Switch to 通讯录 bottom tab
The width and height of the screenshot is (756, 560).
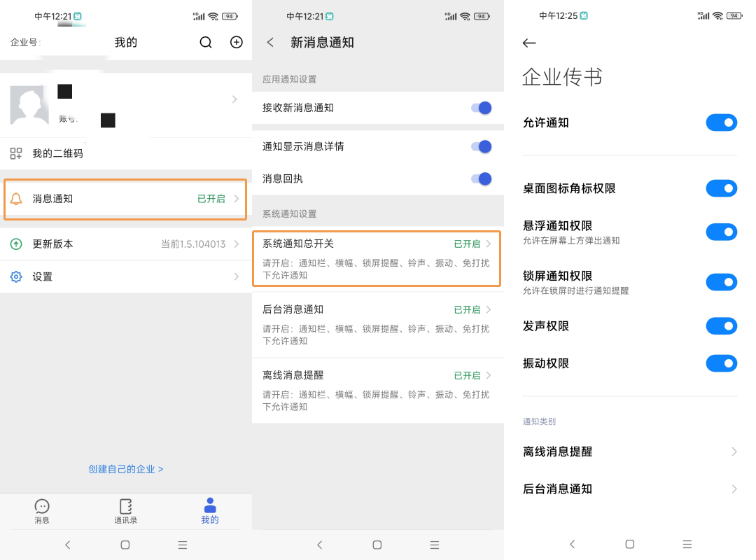[x=126, y=511]
